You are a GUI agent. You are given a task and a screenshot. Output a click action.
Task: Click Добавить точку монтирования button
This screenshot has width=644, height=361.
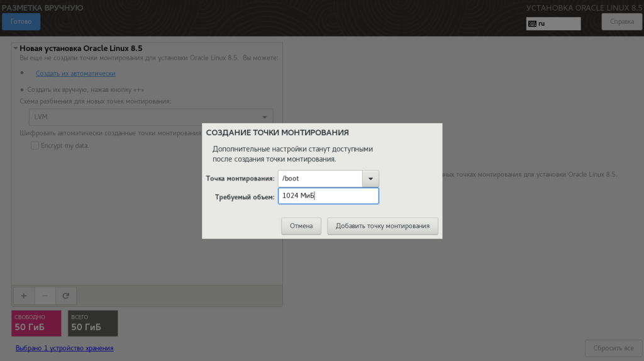pos(382,226)
